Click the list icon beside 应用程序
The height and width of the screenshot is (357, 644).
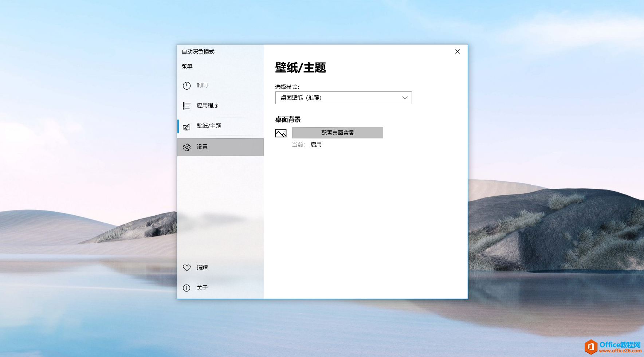(x=186, y=106)
